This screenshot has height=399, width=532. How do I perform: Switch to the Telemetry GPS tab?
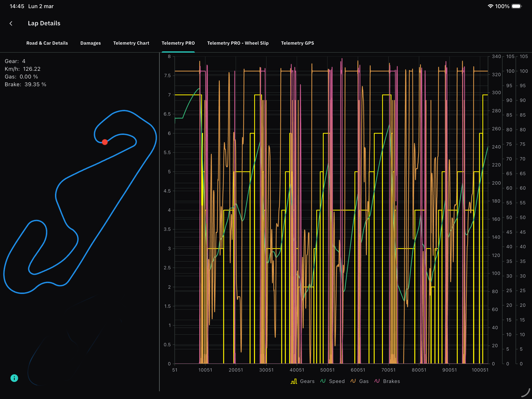298,43
